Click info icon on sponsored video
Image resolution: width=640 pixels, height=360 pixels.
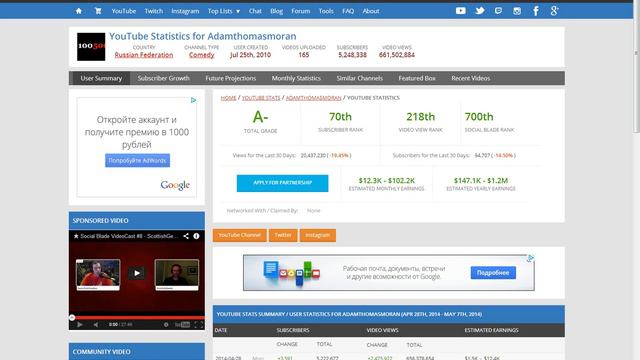click(196, 236)
